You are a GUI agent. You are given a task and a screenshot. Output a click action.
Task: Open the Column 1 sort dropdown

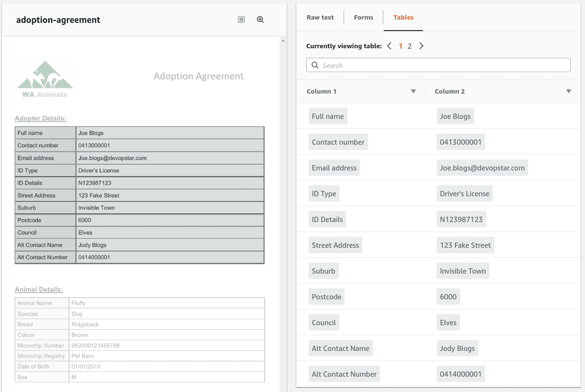(x=413, y=91)
